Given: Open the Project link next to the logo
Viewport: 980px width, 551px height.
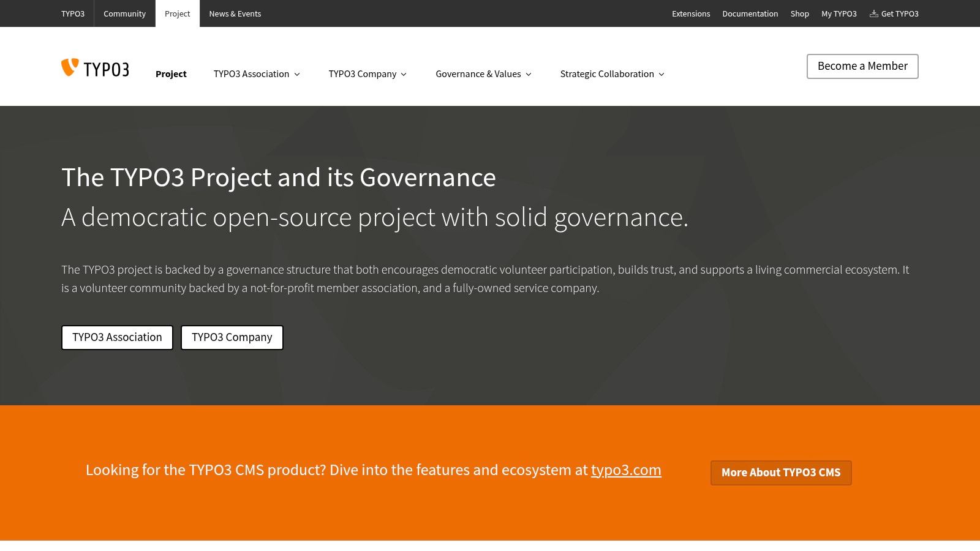Looking at the screenshot, I should (171, 73).
